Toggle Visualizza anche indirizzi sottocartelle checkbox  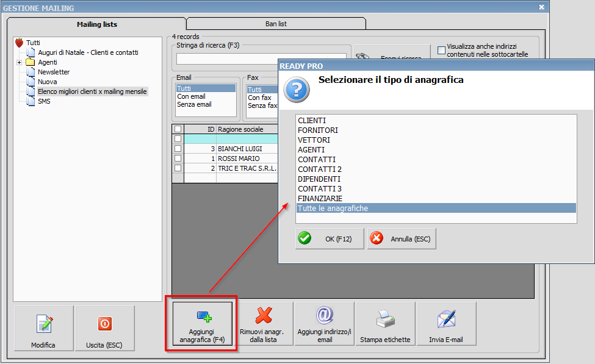tap(441, 50)
